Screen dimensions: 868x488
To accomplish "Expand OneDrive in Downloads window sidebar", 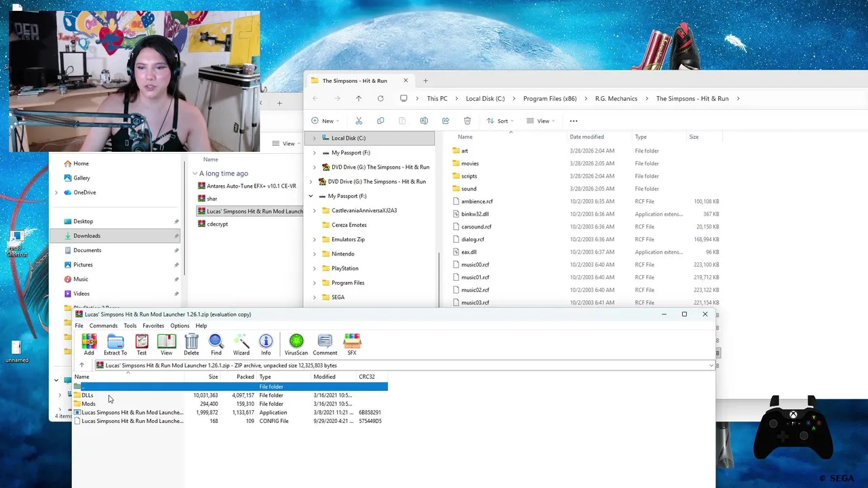I will coord(56,192).
